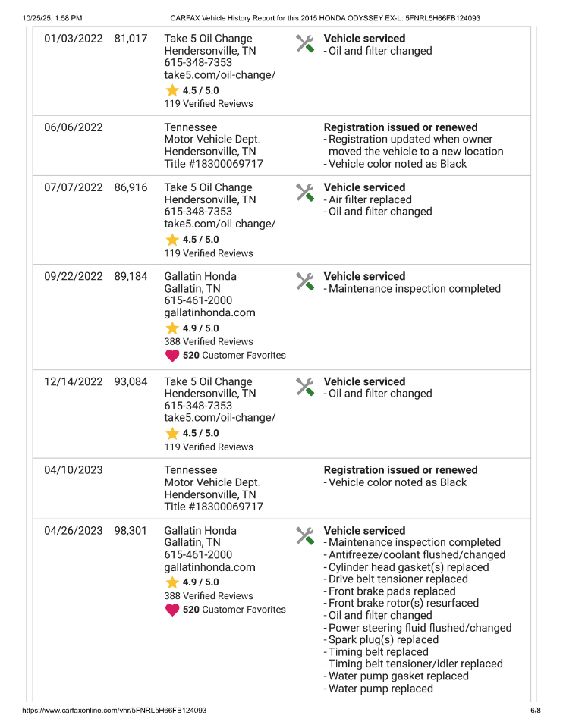This screenshot has width=563, height=728.
Task: Click 388 Verified Reviews in 09/22/2022 entry
Action: click(209, 342)
